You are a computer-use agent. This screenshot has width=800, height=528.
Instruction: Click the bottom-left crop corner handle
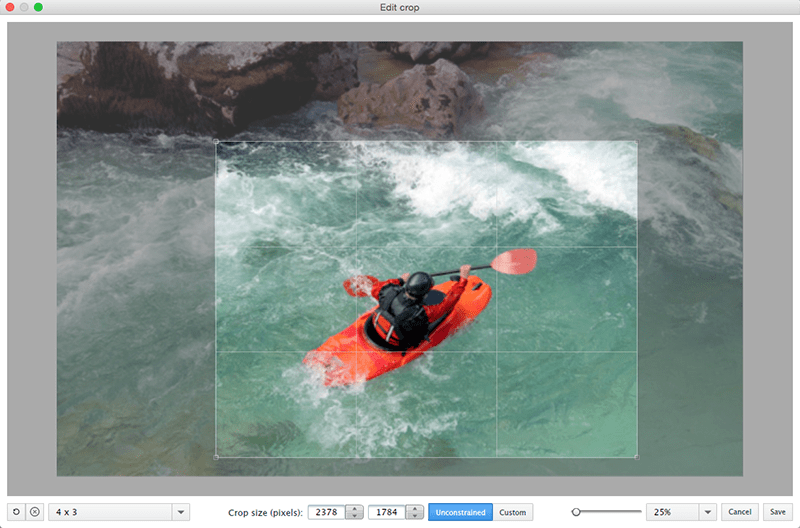pos(216,457)
